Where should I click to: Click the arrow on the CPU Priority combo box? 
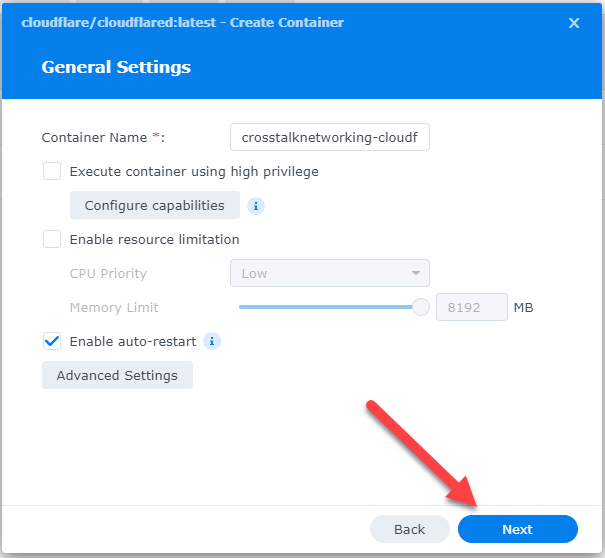(x=416, y=273)
